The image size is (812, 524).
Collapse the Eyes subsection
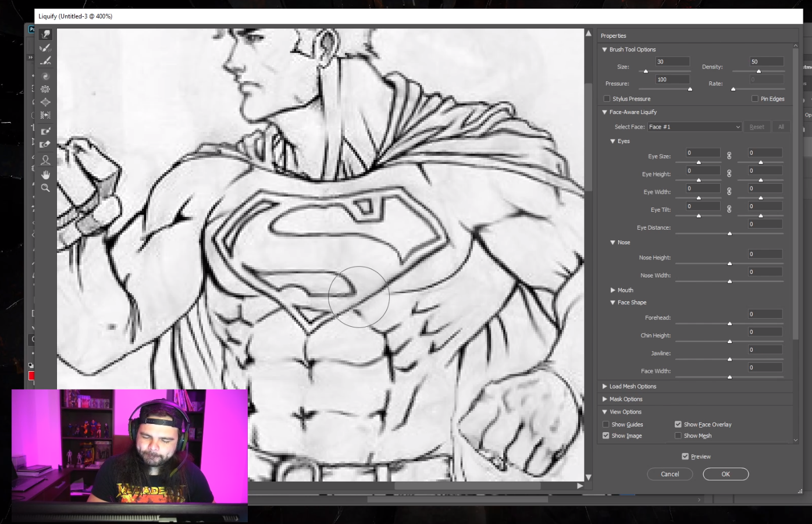pyautogui.click(x=612, y=141)
